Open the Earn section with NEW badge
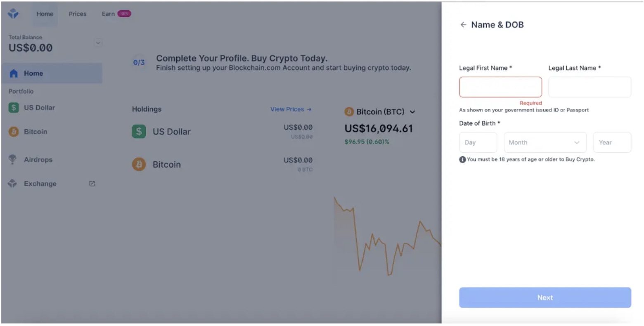The image size is (644, 326). point(107,14)
